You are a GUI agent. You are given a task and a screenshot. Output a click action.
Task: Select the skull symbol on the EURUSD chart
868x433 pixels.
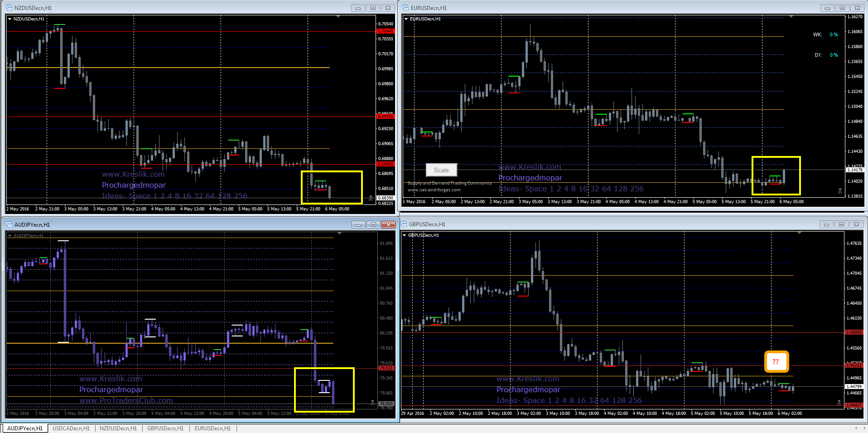pyautogui.click(x=840, y=191)
